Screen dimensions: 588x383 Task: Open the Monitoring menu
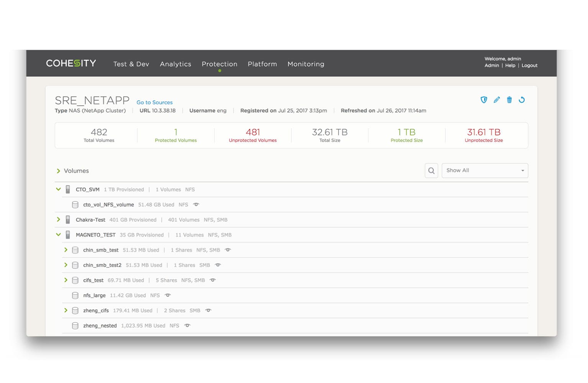306,64
